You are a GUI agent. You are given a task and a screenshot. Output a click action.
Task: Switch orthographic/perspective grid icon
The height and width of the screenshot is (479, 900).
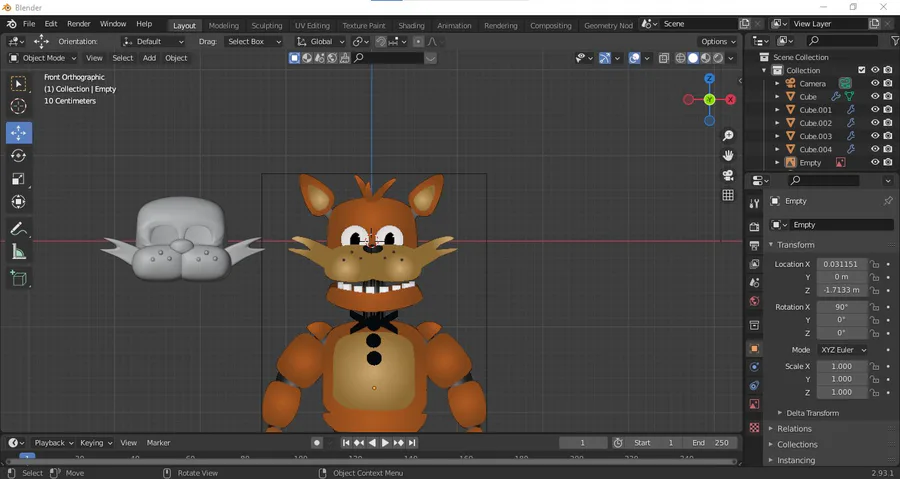click(728, 195)
